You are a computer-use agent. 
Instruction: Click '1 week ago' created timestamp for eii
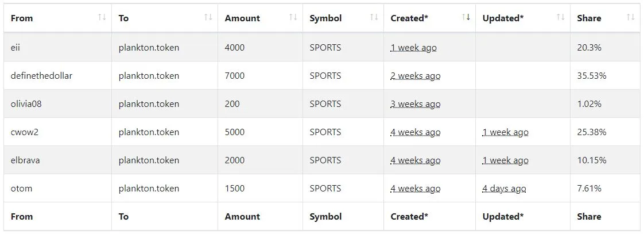414,48
